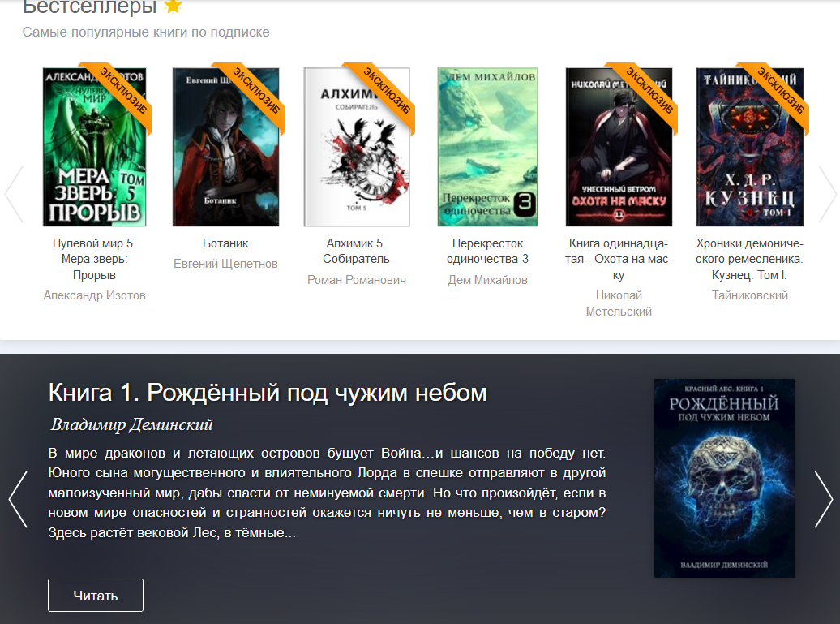This screenshot has width=840, height=624.
Task: Open the Мера зверь: Прорыв book cover
Action: (94, 147)
